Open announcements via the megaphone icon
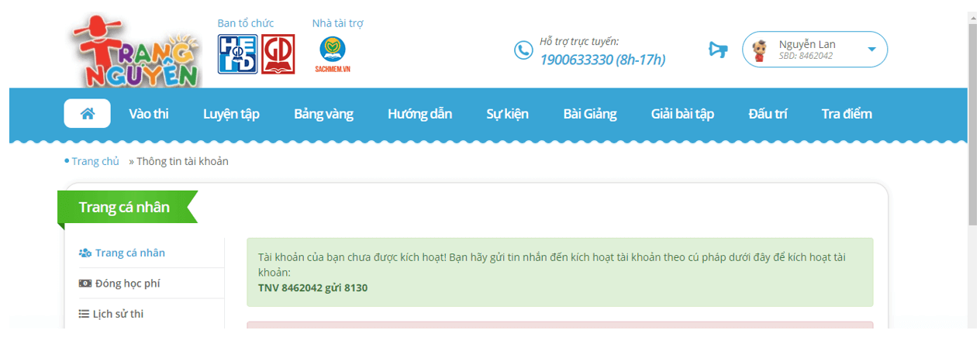Screen dimensions: 980x344 click(x=718, y=50)
